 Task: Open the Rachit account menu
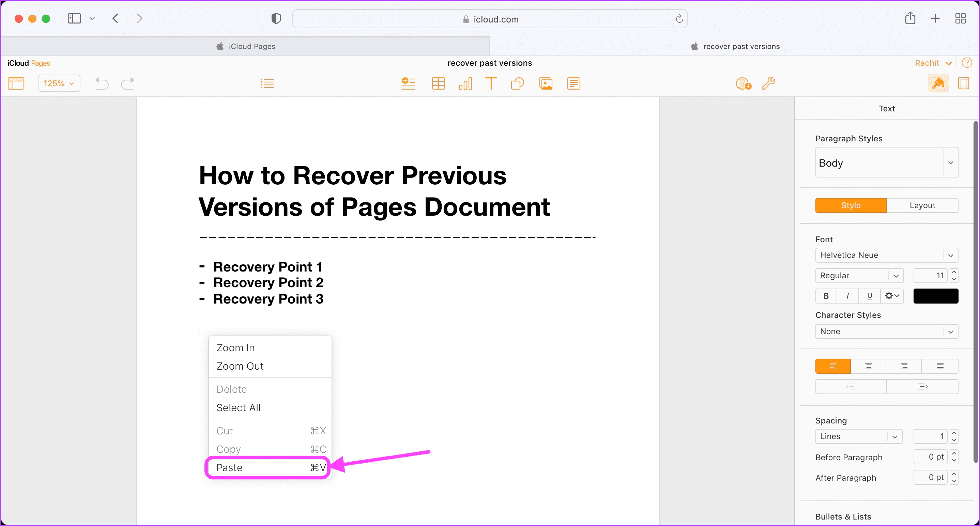(933, 63)
